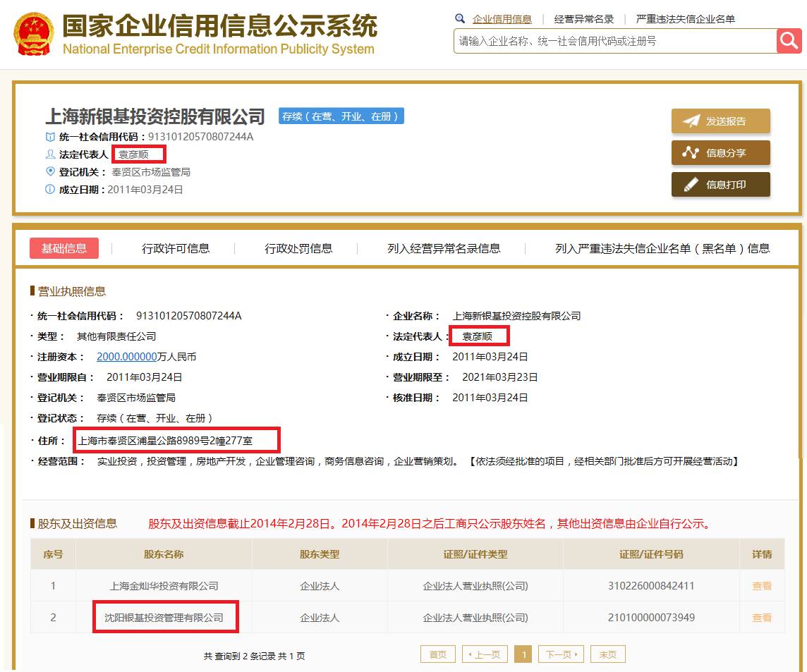Image resolution: width=807 pixels, height=672 pixels.
Task: Focus the enterprise name search input field
Action: coord(615,41)
